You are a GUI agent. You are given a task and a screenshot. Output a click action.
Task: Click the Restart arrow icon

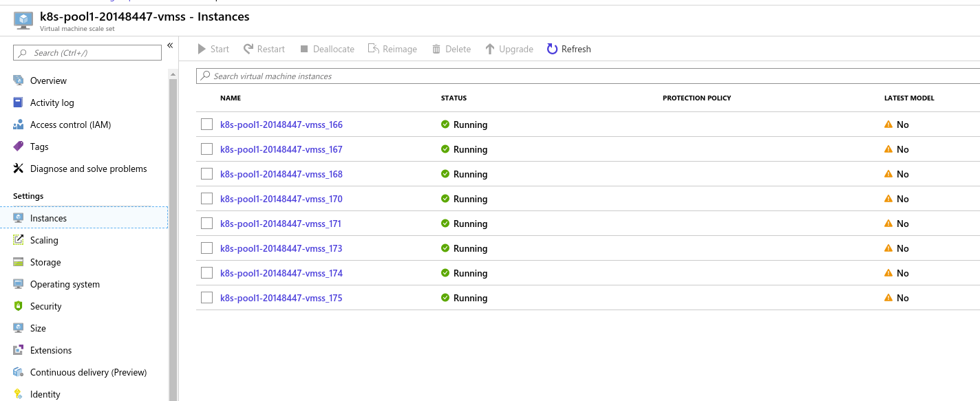[248, 49]
